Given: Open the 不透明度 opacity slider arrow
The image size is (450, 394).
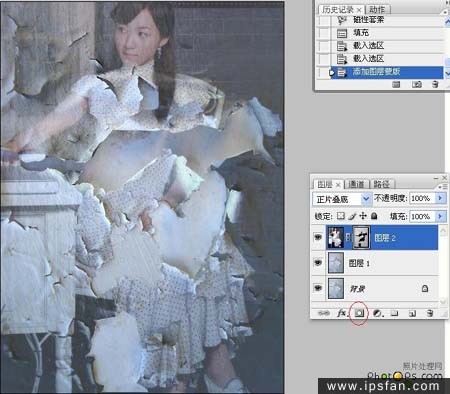Looking at the screenshot, I should (440, 198).
